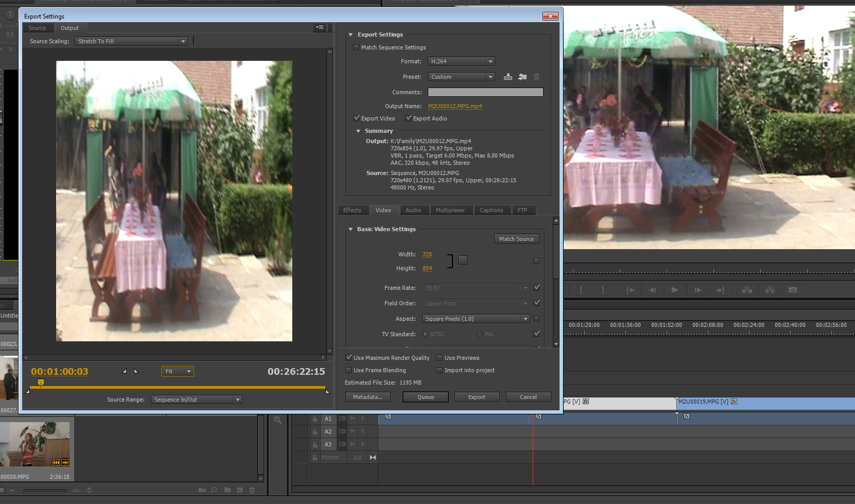Click the Save Preset icon

tap(508, 77)
